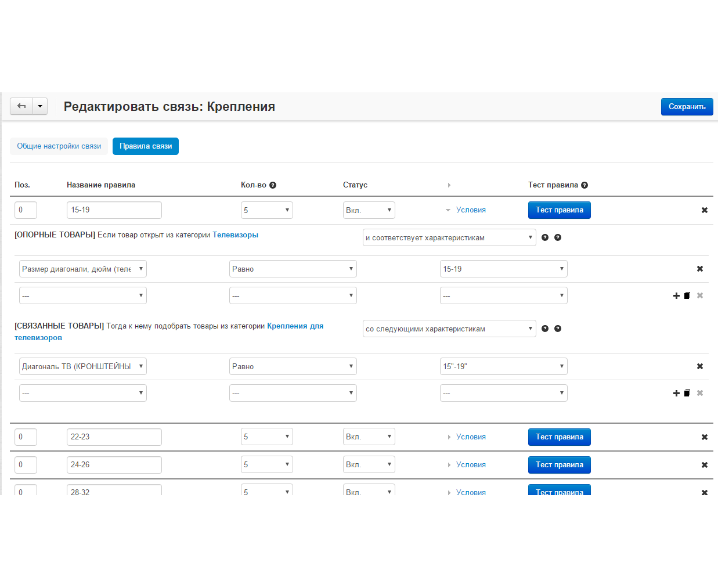
Task: Click the help icon beside the Тест правила header
Action: point(584,185)
